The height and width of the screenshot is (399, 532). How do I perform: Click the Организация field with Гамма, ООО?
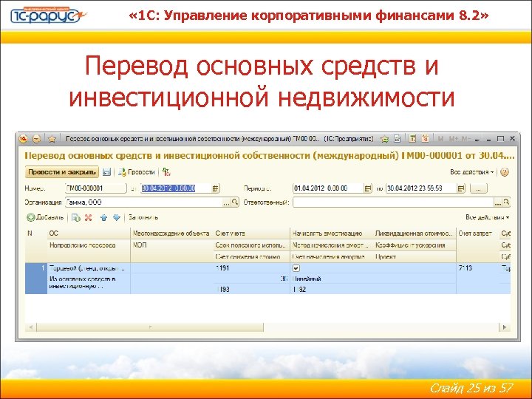point(143,202)
